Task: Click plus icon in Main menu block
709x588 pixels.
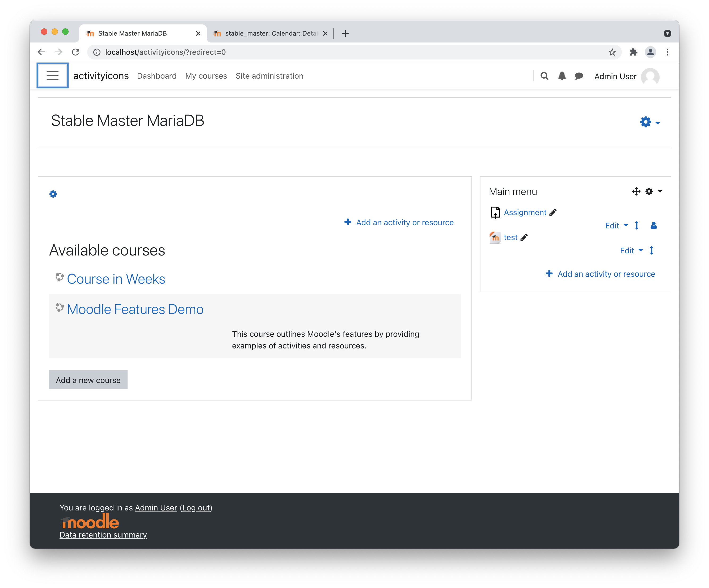Action: 549,274
